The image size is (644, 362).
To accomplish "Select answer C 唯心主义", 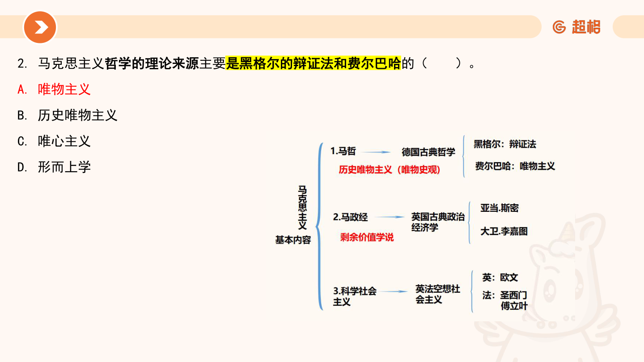I will (64, 141).
